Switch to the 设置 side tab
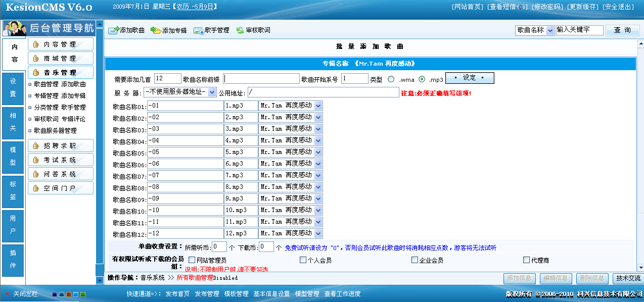This screenshot has width=644, height=302. [x=13, y=87]
